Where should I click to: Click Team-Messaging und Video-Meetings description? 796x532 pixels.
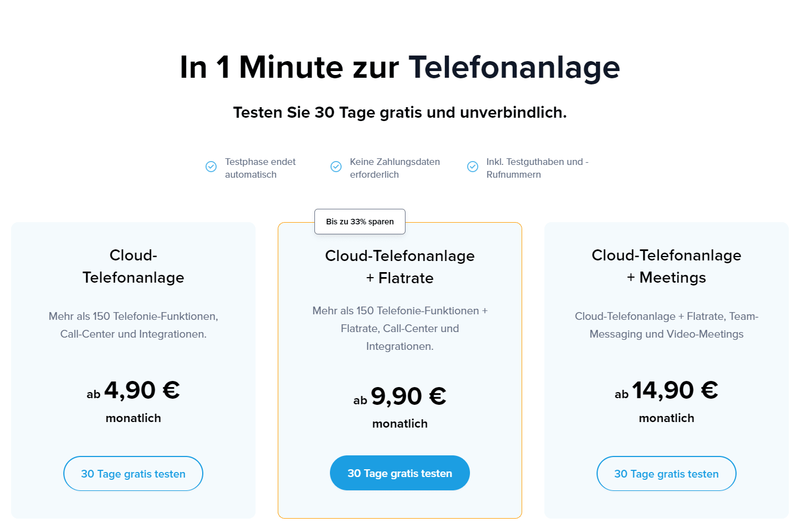tap(667, 325)
